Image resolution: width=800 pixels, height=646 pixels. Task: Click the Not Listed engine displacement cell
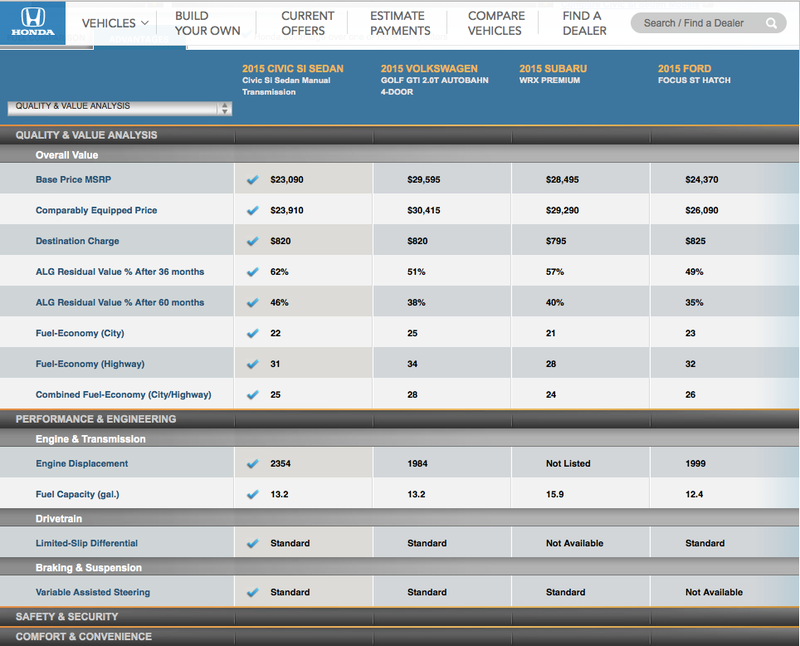568,463
